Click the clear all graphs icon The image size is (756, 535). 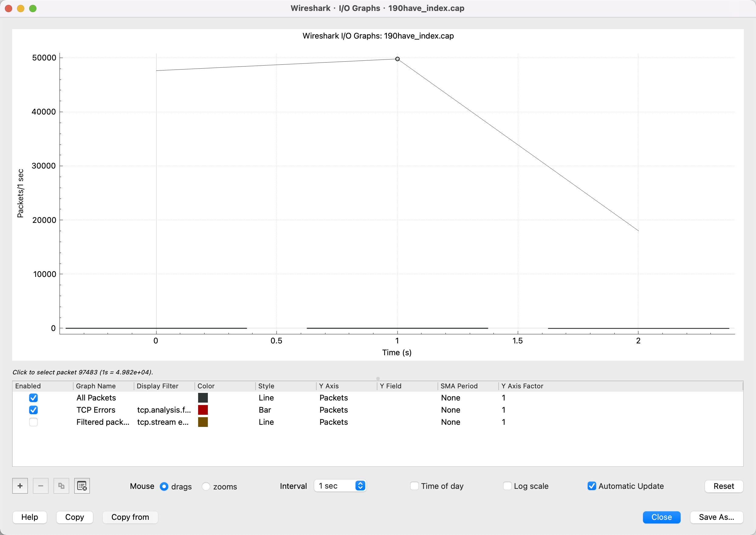pos(82,486)
